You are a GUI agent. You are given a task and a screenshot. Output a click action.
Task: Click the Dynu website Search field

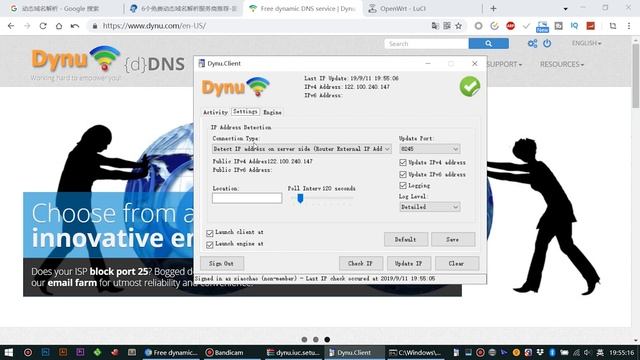[x=426, y=43]
